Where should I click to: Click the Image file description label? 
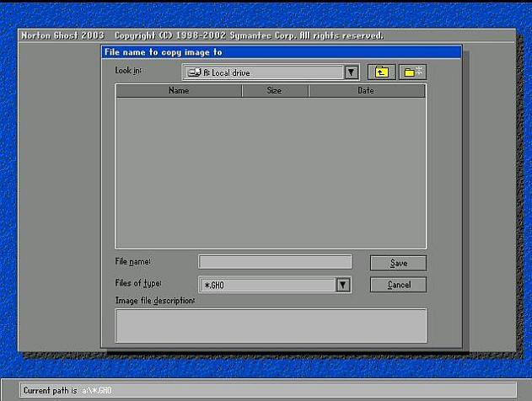(155, 301)
